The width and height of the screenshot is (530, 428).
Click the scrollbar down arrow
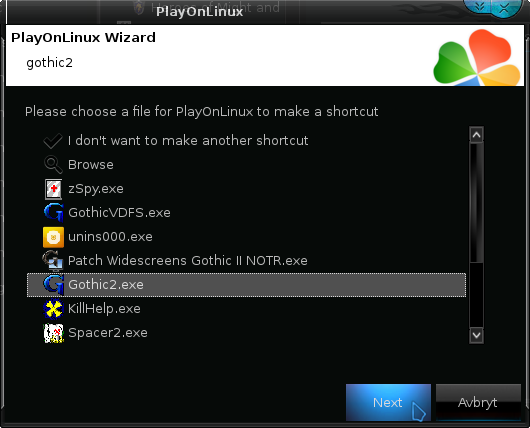476,335
